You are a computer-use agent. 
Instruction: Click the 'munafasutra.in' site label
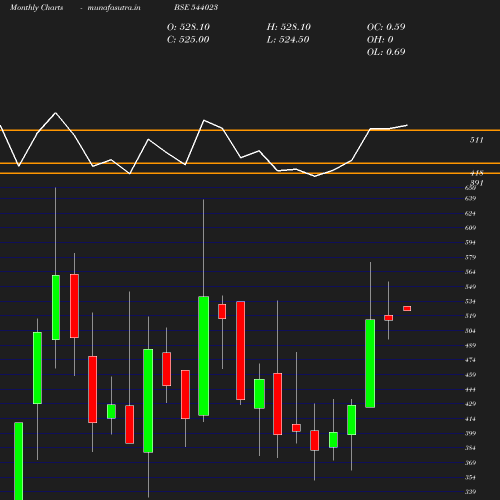pos(114,7)
